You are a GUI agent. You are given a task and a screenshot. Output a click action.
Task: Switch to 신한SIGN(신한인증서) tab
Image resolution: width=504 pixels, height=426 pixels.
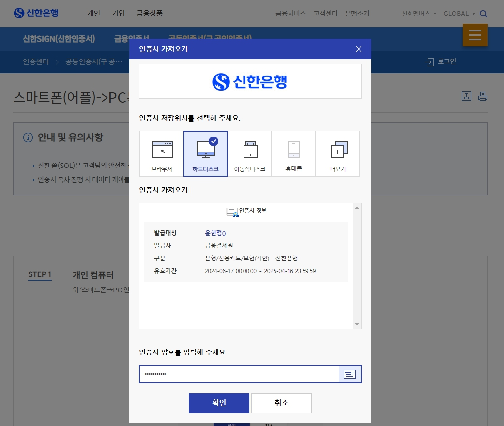[x=59, y=39]
